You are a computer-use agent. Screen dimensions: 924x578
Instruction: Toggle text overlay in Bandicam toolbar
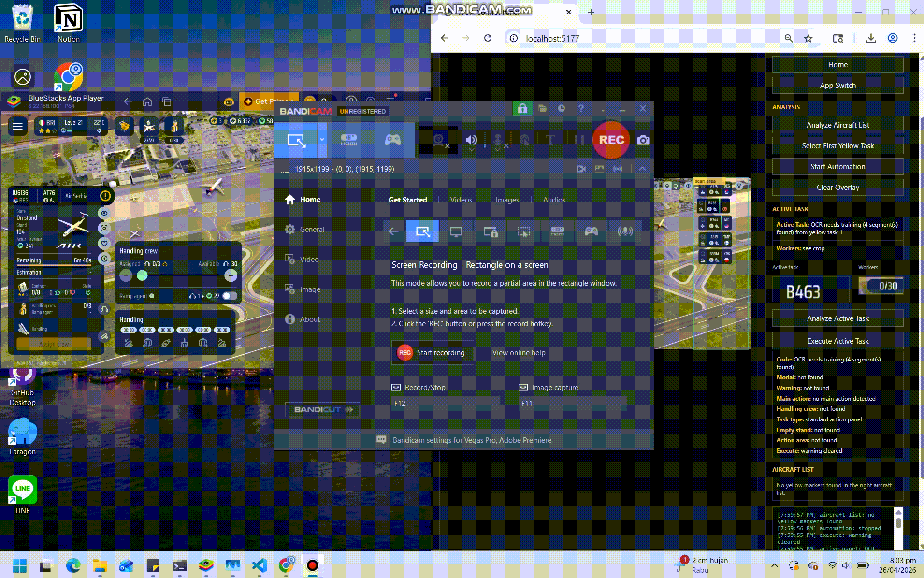pyautogui.click(x=550, y=140)
